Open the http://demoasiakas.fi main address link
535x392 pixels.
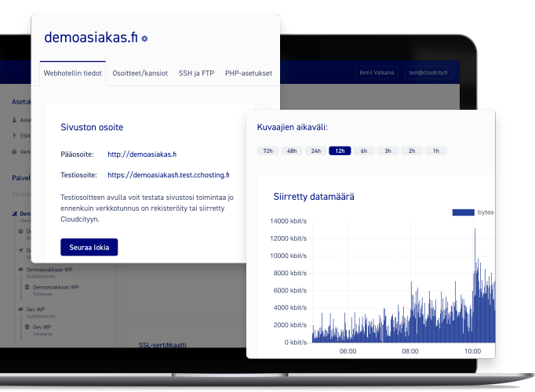142,154
